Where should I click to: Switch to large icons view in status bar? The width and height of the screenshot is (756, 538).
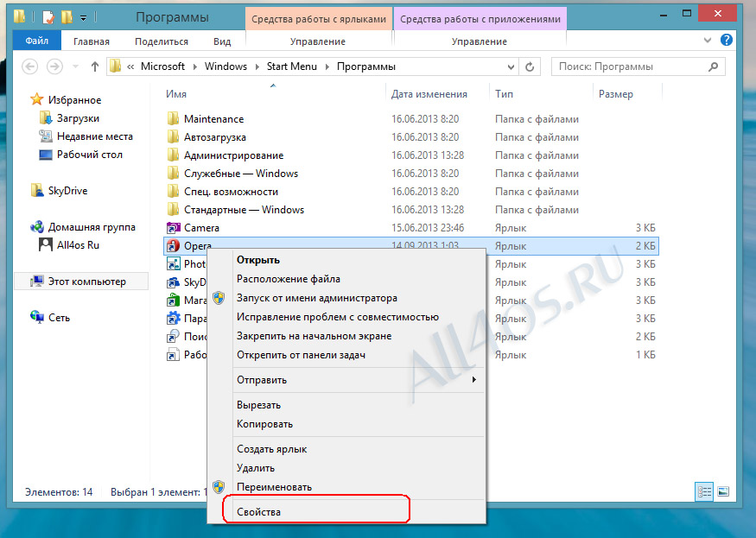pyautogui.click(x=723, y=491)
